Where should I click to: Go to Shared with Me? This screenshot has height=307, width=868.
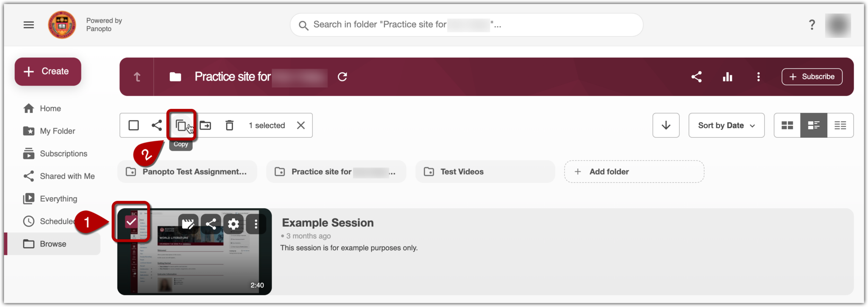tap(67, 176)
